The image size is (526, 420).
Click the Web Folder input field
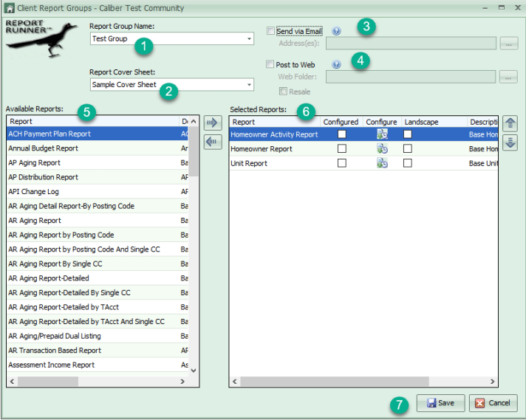(411, 77)
